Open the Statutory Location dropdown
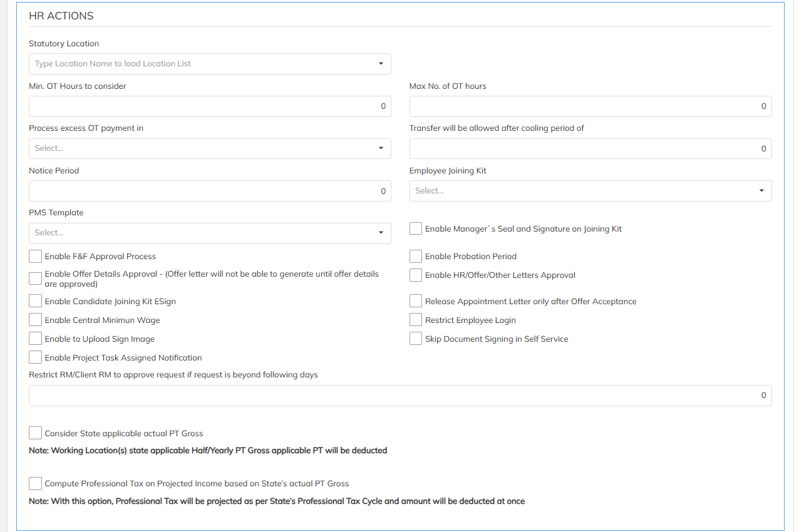794x532 pixels. (210, 64)
